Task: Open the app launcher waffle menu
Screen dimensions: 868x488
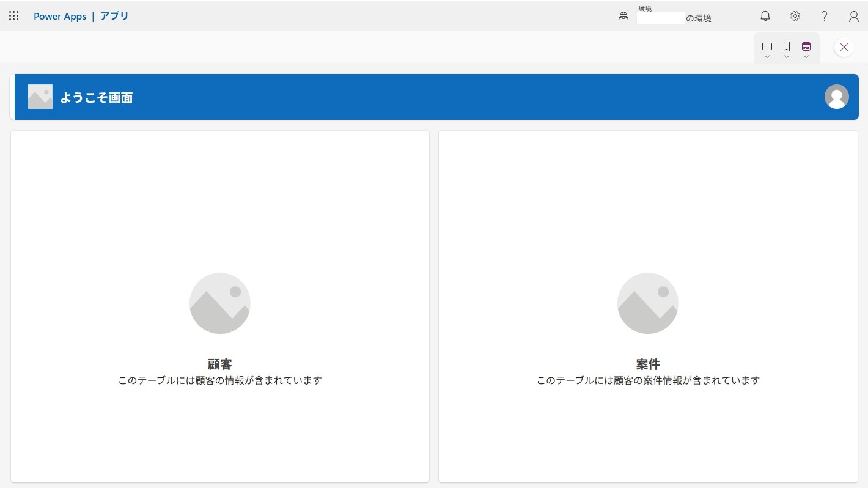Action: coord(14,16)
